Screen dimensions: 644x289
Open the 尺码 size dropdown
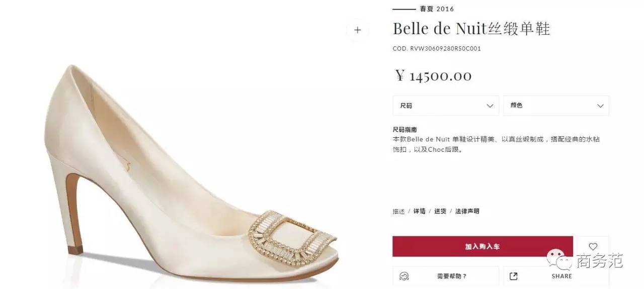pos(445,106)
